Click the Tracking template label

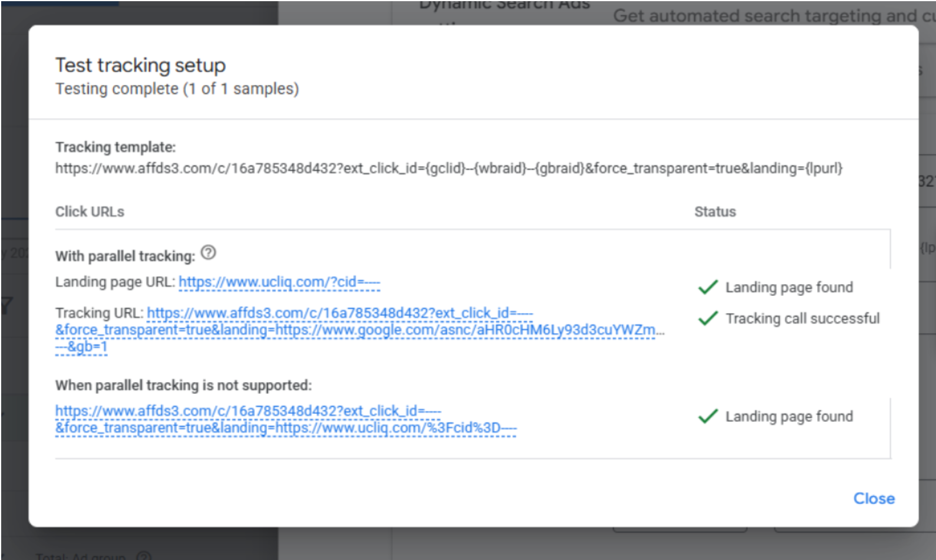(x=116, y=147)
